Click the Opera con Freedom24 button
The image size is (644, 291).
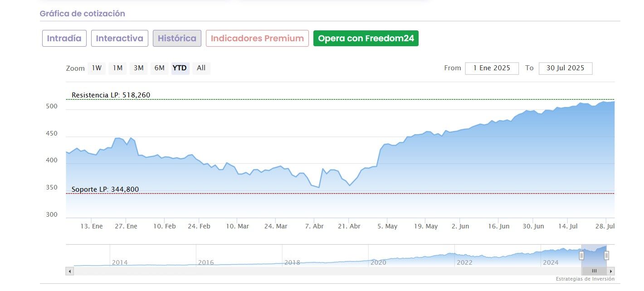coord(366,39)
